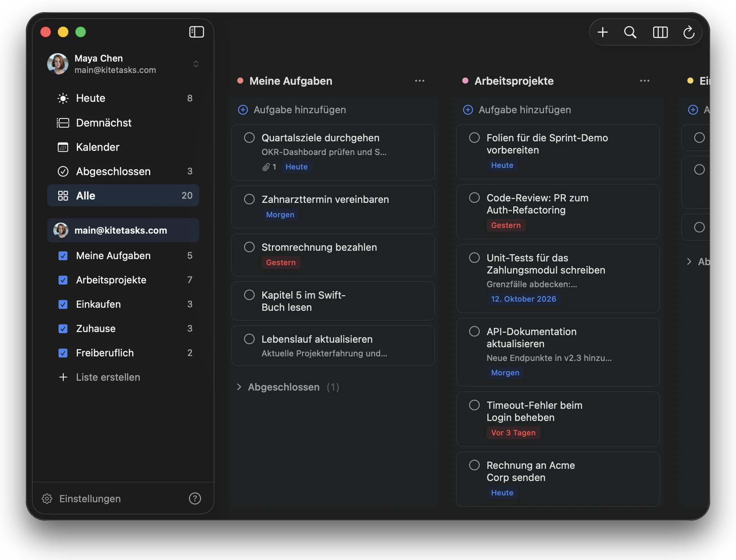Open the Abgeschlossen checkmark icon

click(x=63, y=171)
